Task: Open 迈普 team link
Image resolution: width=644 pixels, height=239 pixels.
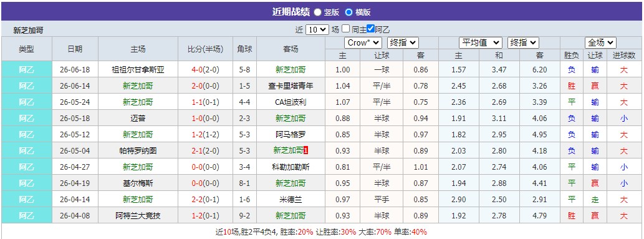Action: point(138,119)
